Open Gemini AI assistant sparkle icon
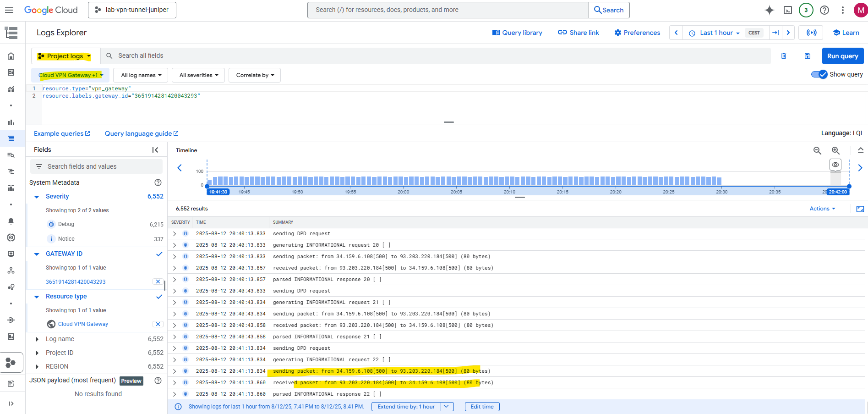Screen dimensions: 868x414 770,10
